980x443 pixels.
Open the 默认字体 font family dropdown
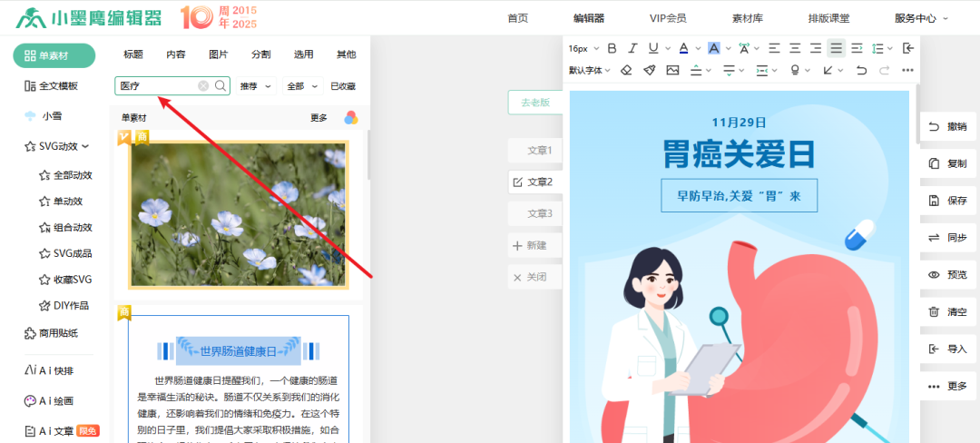(590, 70)
